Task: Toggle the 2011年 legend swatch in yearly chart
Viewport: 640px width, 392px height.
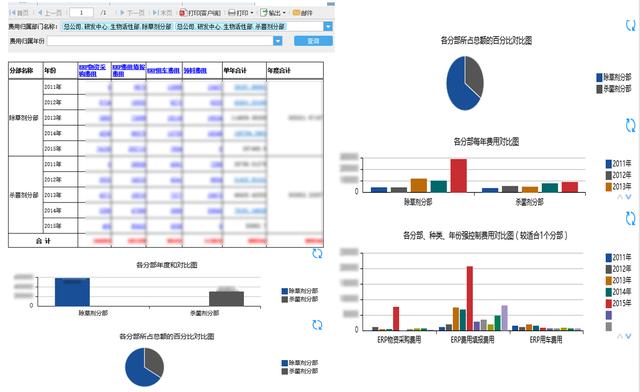Action: tap(609, 164)
